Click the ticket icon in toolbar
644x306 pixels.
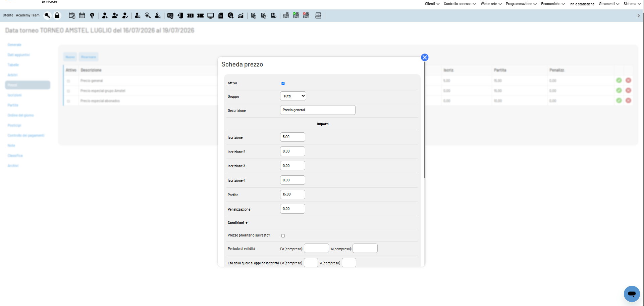pyautogui.click(x=200, y=15)
